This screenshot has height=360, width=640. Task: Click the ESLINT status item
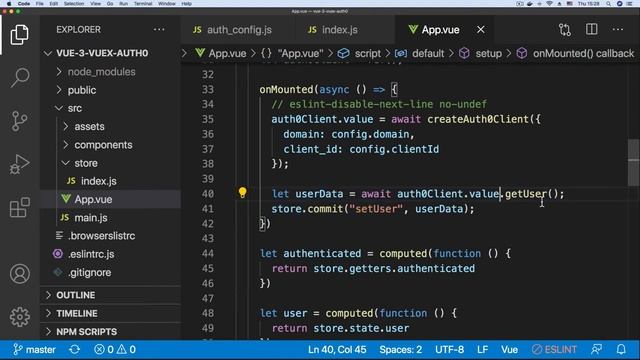pos(554,349)
